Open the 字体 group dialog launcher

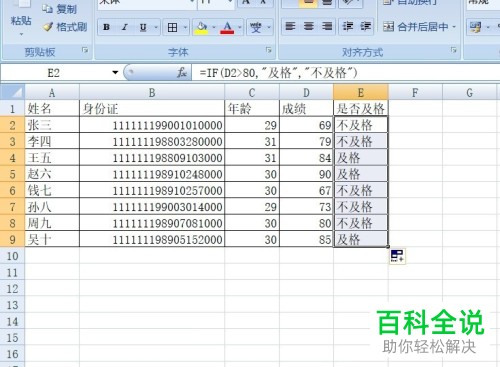(269, 50)
